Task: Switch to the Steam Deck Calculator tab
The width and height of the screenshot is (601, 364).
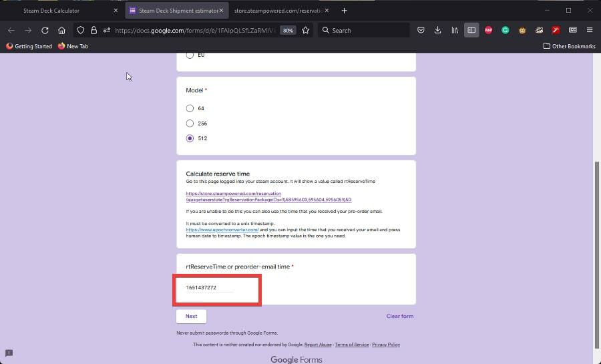Action: pyautogui.click(x=51, y=11)
